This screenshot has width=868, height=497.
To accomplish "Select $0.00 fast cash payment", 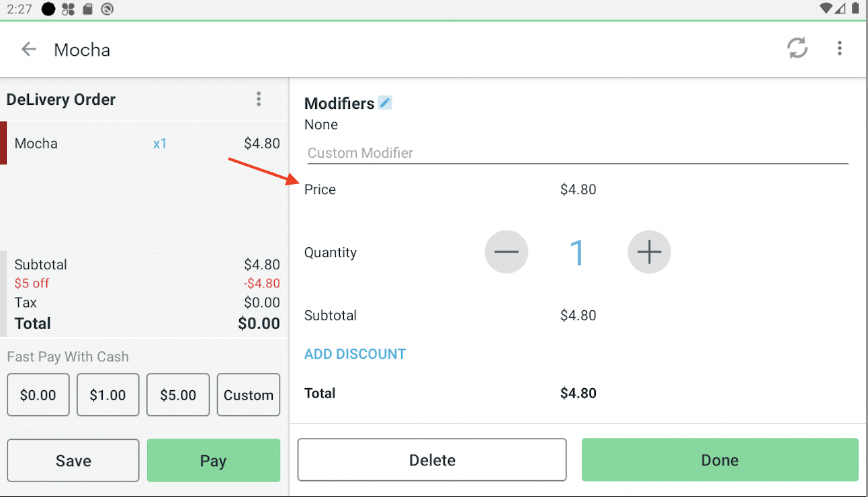I will click(x=38, y=395).
